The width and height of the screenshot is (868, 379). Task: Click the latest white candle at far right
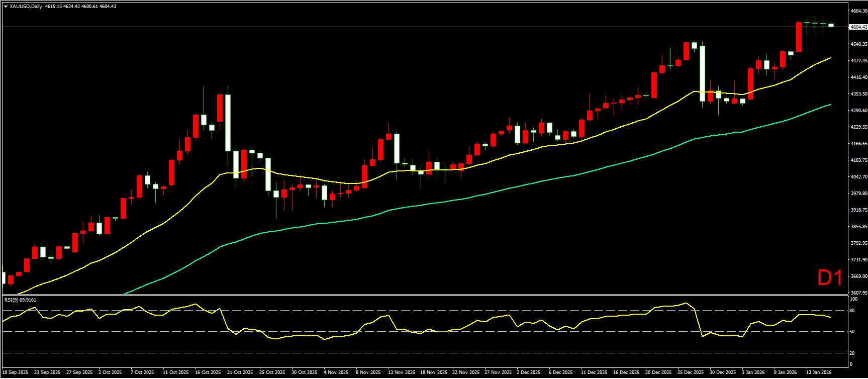[x=831, y=25]
